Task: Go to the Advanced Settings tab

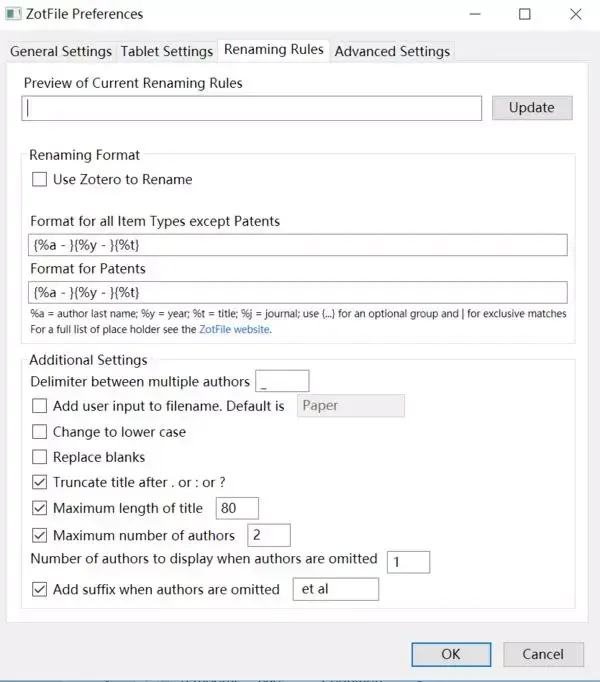Action: pos(392,51)
